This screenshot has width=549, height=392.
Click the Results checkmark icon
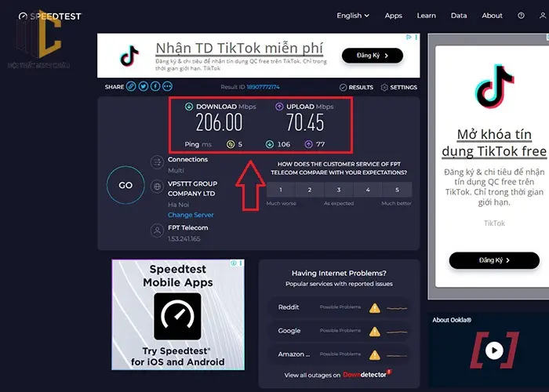click(x=344, y=88)
